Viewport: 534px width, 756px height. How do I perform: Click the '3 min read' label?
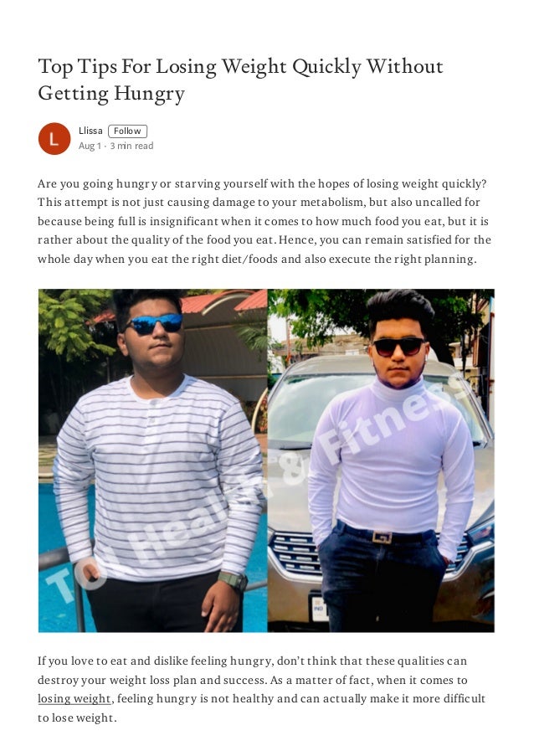click(131, 146)
